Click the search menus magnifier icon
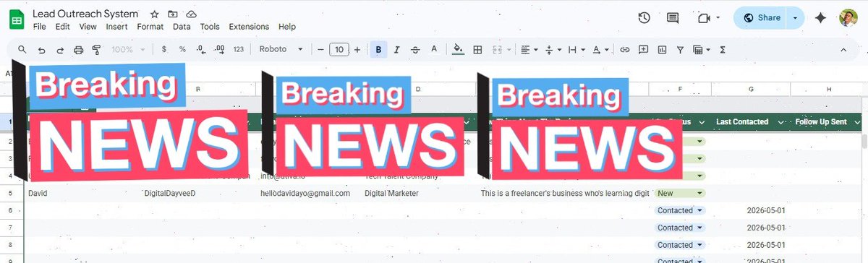Screen dimensions: 868x263 (22, 50)
